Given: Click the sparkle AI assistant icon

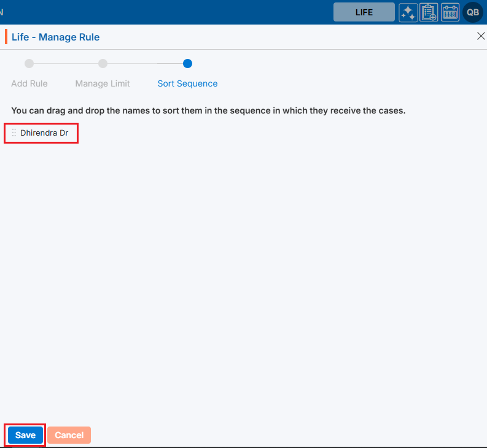Looking at the screenshot, I should 408,12.
